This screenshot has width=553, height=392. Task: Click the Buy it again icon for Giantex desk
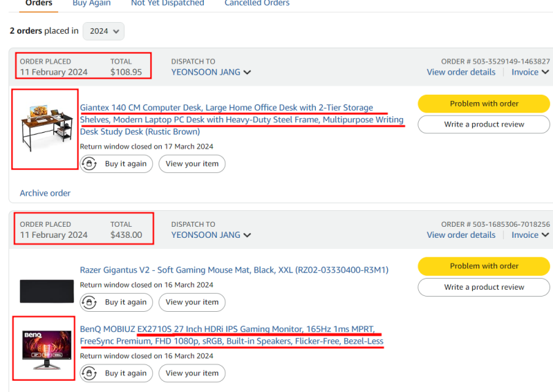click(89, 164)
